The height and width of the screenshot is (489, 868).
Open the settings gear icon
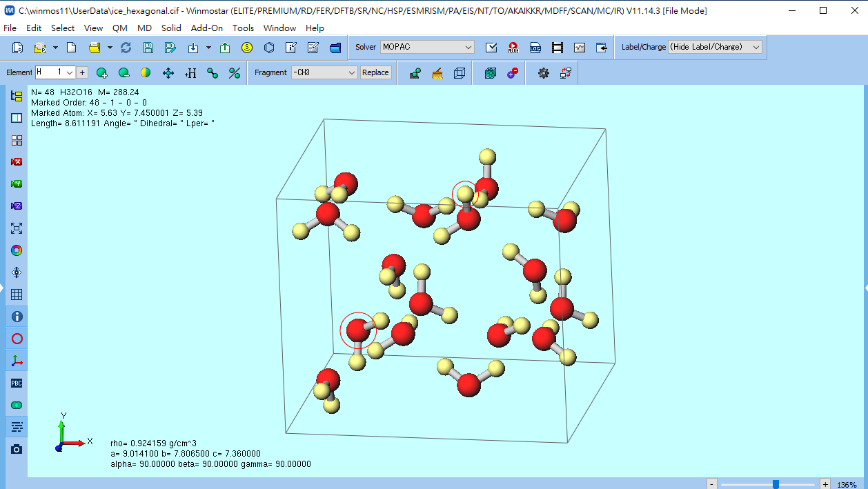(543, 73)
